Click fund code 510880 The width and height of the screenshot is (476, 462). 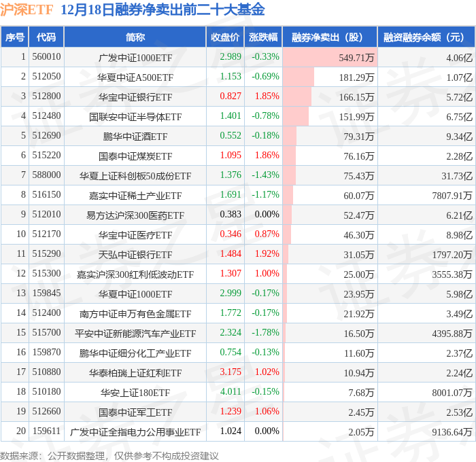[x=46, y=372]
